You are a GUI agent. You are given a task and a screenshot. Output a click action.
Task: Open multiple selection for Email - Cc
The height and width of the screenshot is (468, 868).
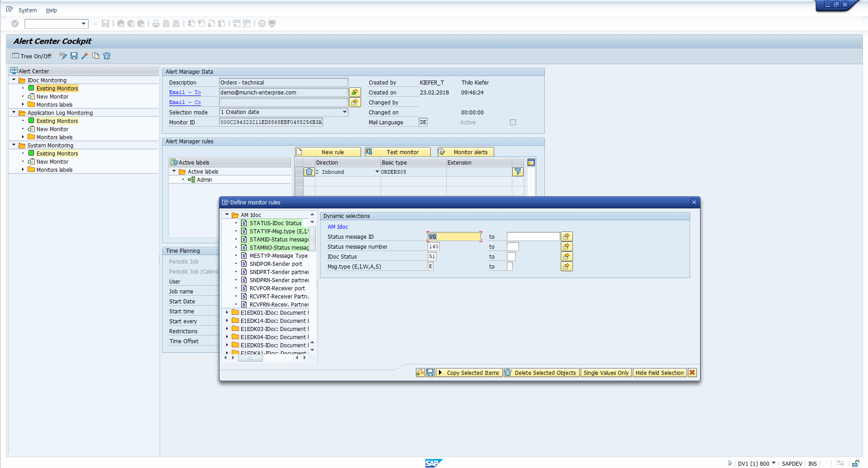click(x=355, y=102)
